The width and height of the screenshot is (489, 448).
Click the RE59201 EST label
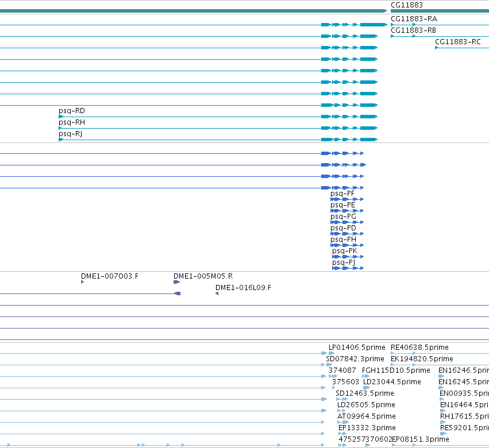pyautogui.click(x=464, y=428)
